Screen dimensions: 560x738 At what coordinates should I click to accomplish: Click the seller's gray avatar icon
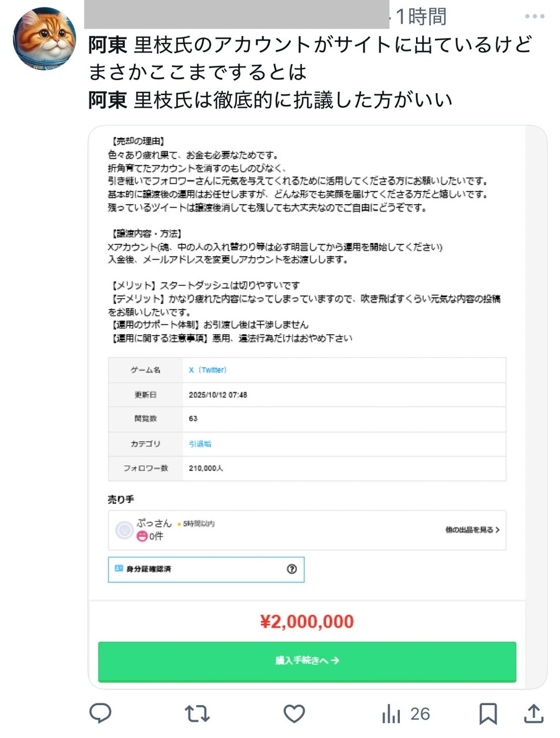124,530
